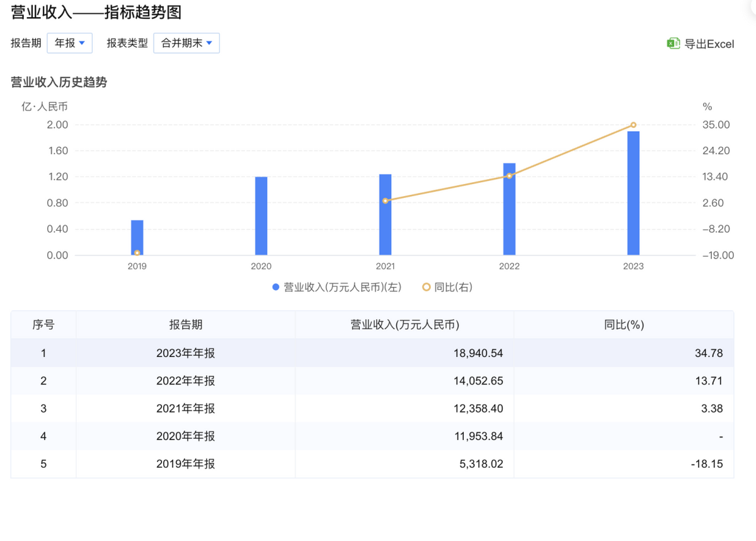This screenshot has width=756, height=541.
Task: Select the 2021年年报 table row
Action: coord(185,409)
